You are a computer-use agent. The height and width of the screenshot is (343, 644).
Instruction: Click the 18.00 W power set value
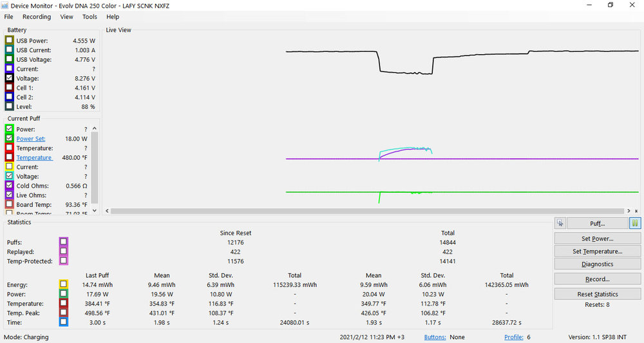(76, 139)
